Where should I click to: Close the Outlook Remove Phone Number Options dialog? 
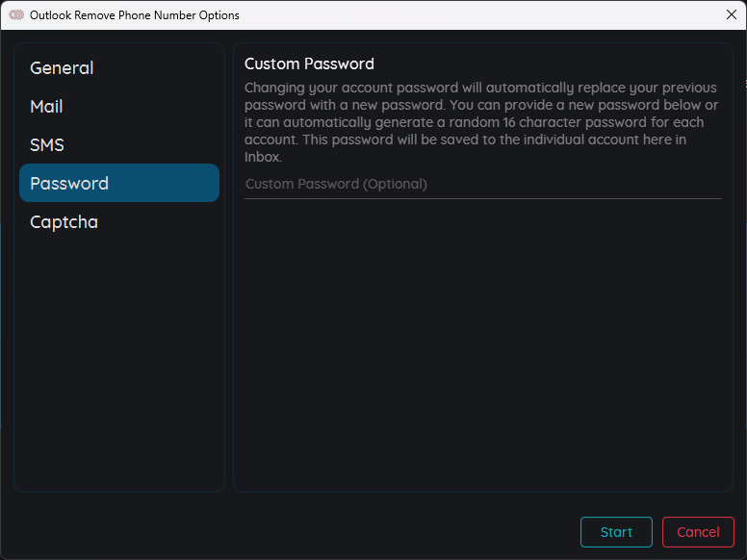coord(732,14)
